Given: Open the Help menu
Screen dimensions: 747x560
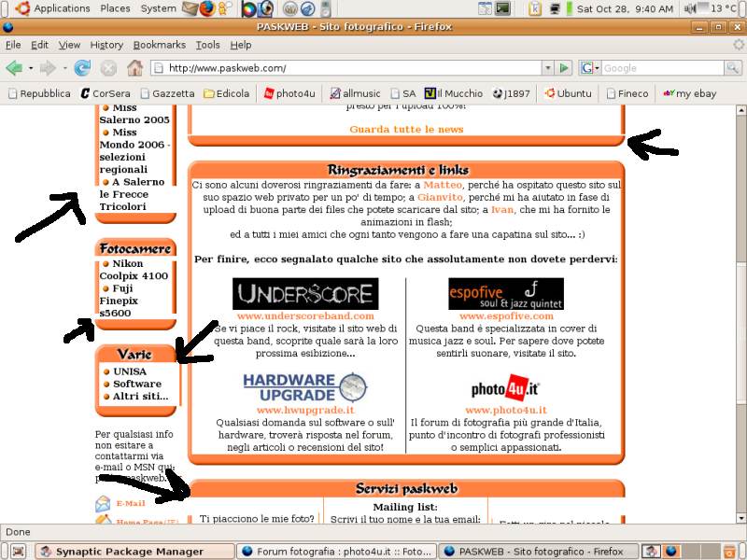Looking at the screenshot, I should [x=241, y=45].
